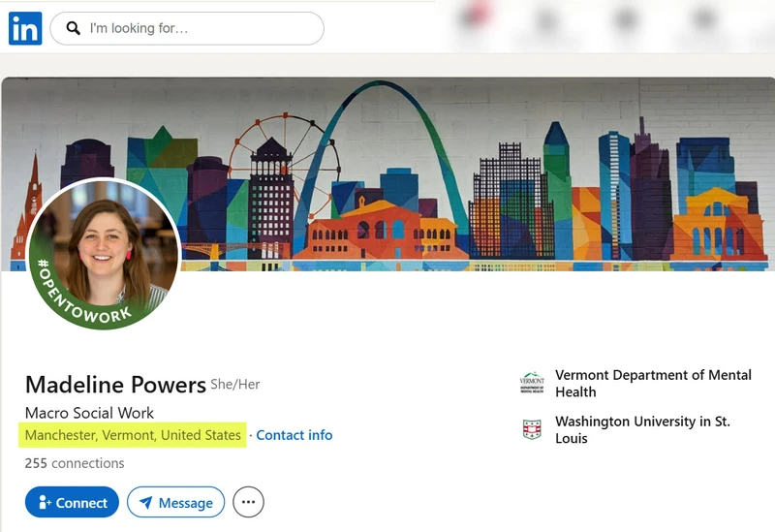Focus the "I'm looking for…" search field
775x532 pixels.
click(x=187, y=29)
